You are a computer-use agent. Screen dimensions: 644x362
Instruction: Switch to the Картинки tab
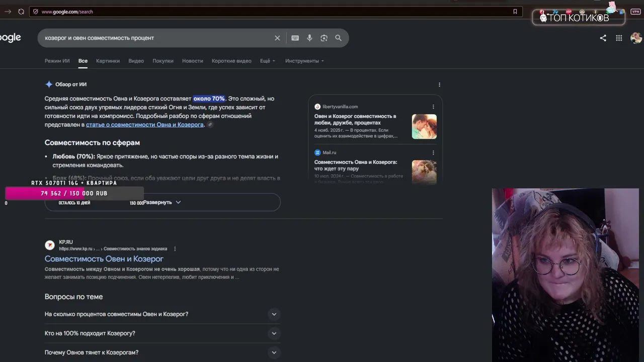[108, 61]
